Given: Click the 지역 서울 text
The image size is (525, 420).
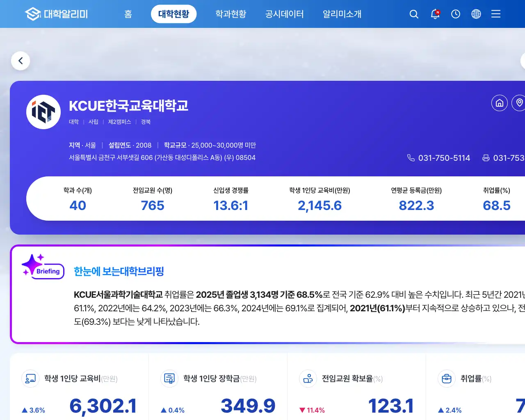Looking at the screenshot, I should click(x=82, y=145).
